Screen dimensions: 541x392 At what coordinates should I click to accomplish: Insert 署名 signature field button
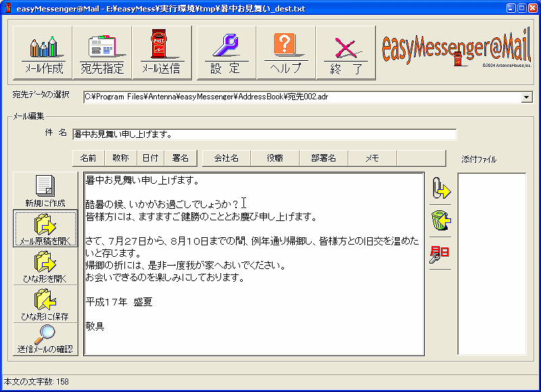181,158
